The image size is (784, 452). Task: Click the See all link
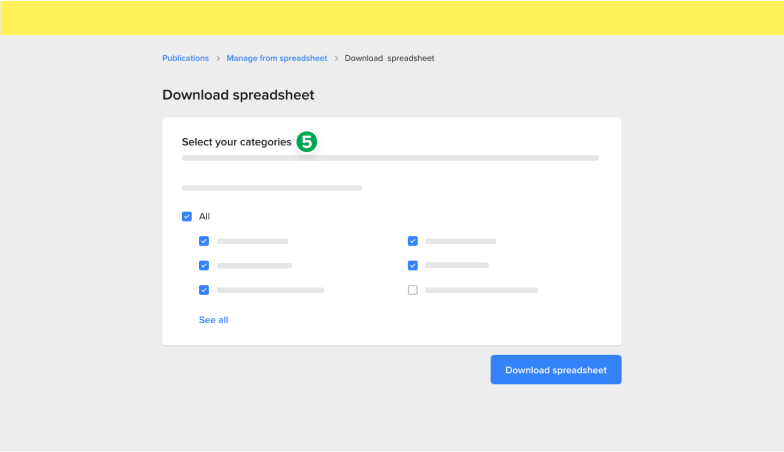214,320
